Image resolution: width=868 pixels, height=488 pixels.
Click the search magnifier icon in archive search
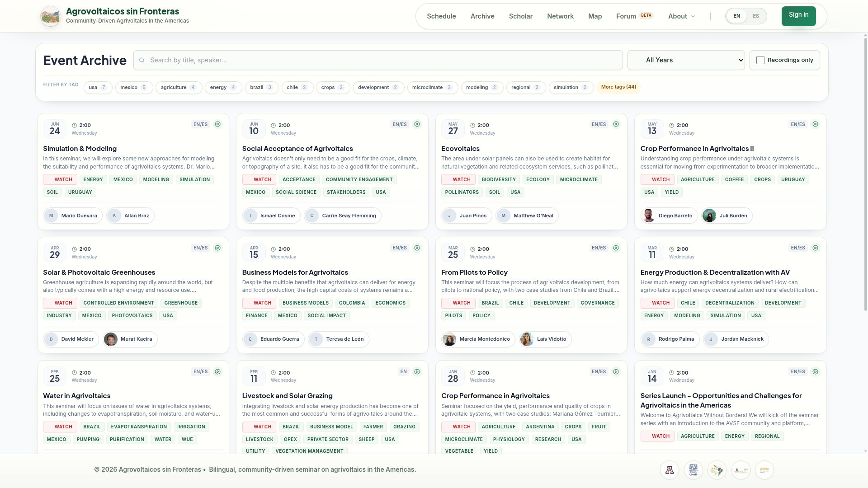pos(142,60)
